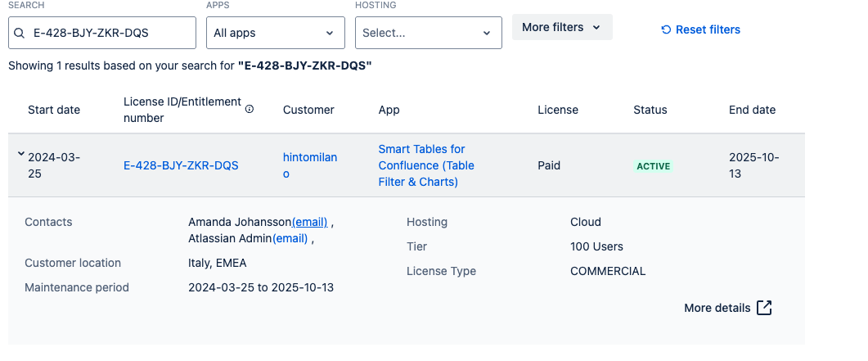Expand the More filters menu
The image size is (868, 361).
(561, 27)
